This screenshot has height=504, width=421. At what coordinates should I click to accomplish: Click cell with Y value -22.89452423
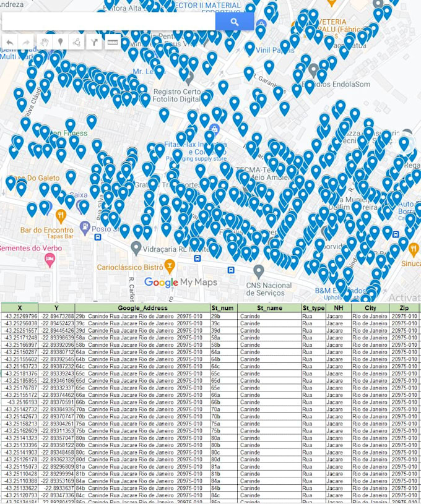[x=56, y=323]
